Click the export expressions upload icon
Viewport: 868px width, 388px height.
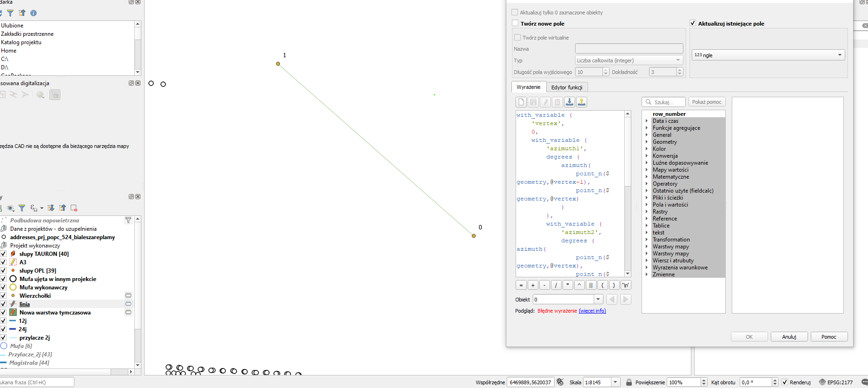tap(582, 102)
